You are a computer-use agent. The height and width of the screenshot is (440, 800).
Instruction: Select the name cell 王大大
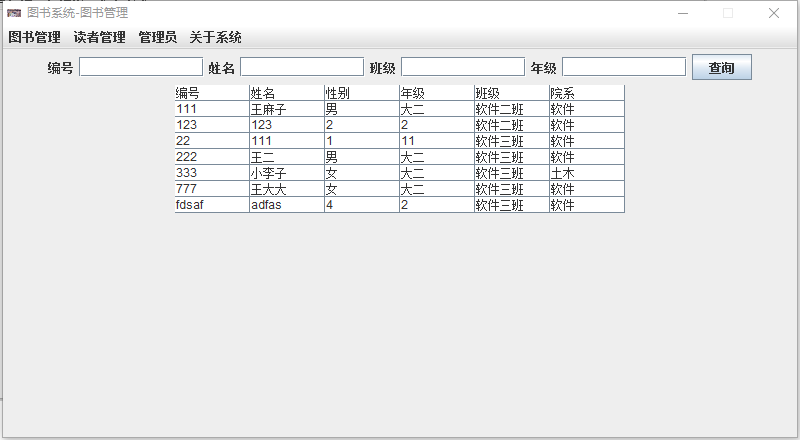(x=287, y=189)
